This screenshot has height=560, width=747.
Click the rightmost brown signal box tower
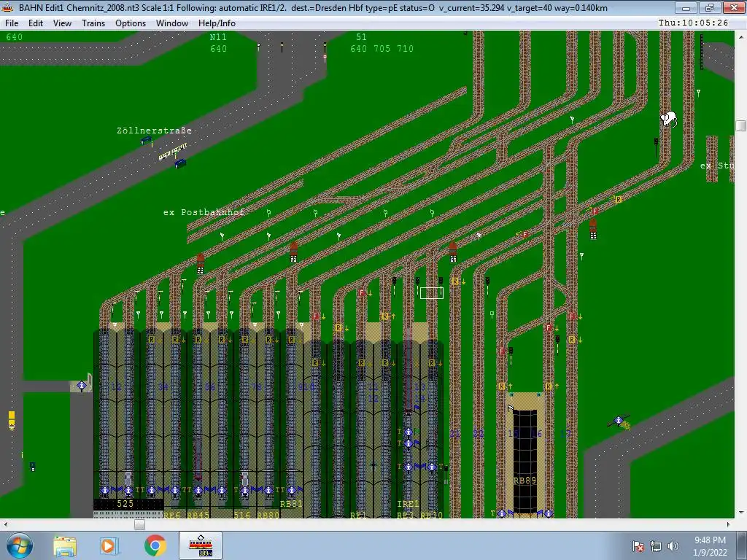[x=593, y=229]
